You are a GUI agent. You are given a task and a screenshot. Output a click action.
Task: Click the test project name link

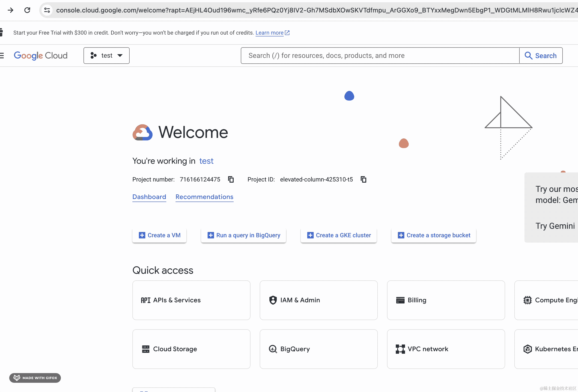[206, 161]
